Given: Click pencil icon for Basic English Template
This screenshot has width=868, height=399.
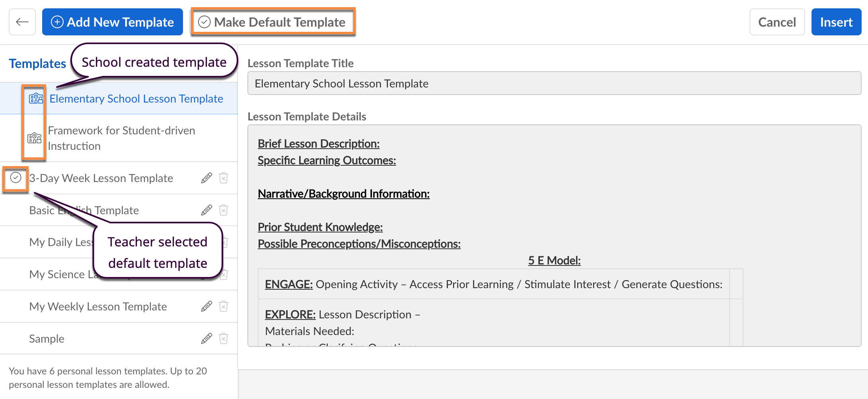Looking at the screenshot, I should (206, 210).
